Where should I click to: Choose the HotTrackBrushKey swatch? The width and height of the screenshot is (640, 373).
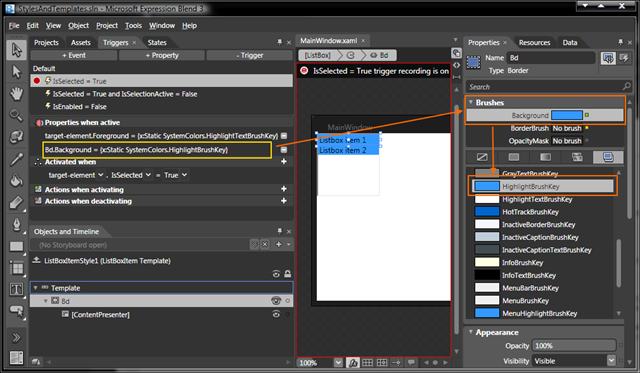(487, 211)
